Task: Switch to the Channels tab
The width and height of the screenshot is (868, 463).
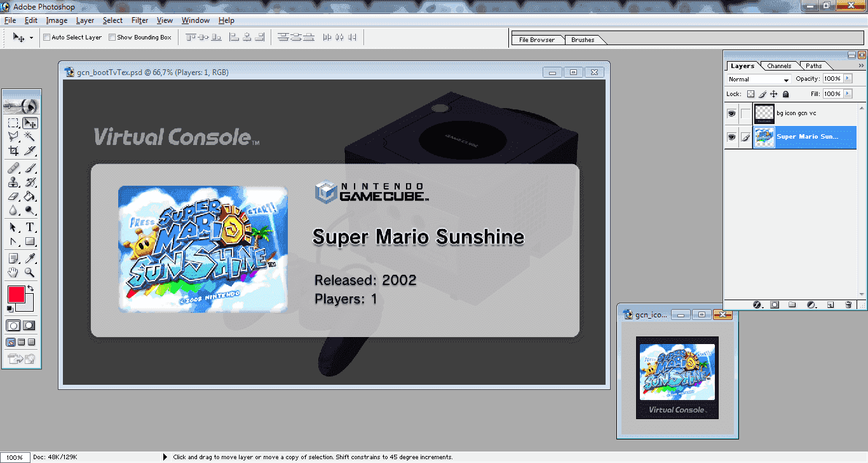Action: (x=779, y=66)
